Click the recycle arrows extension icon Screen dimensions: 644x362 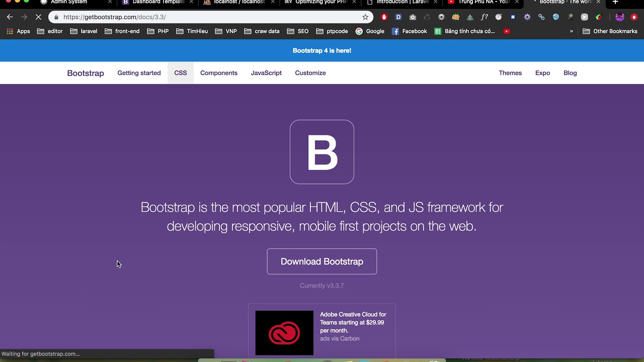[427, 17]
